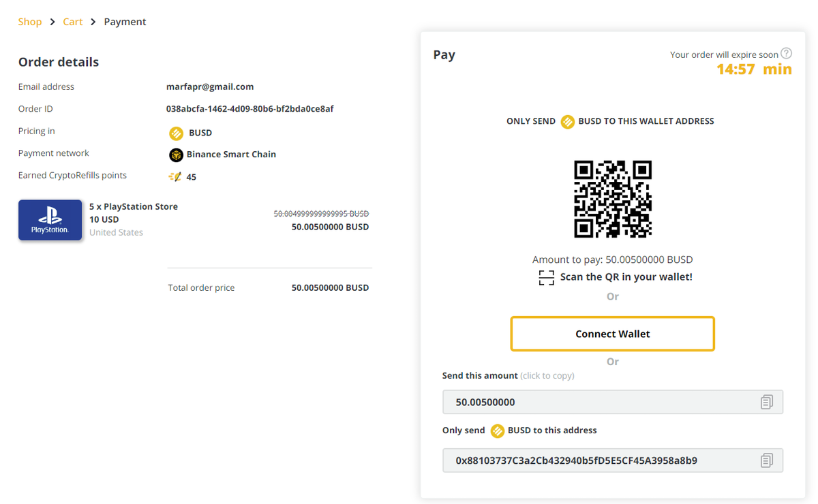Click the scan frame icon near Scan the QR
The width and height of the screenshot is (818, 504).
coord(547,277)
